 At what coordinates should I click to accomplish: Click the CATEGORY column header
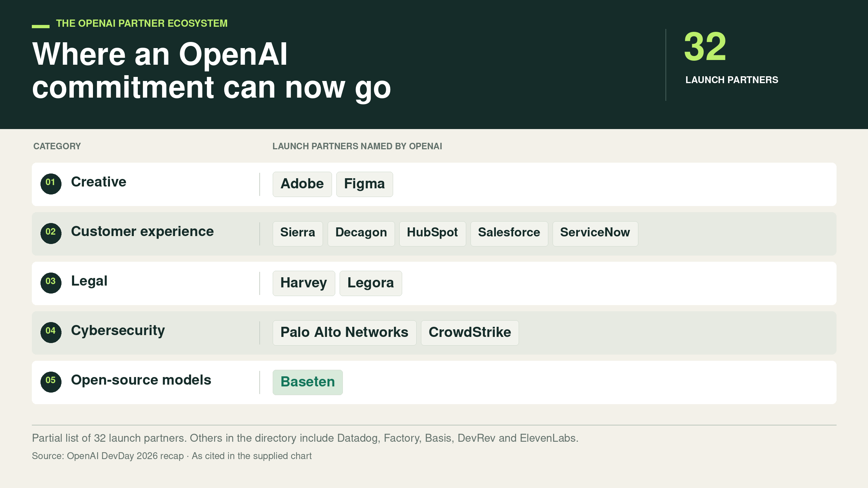[57, 146]
